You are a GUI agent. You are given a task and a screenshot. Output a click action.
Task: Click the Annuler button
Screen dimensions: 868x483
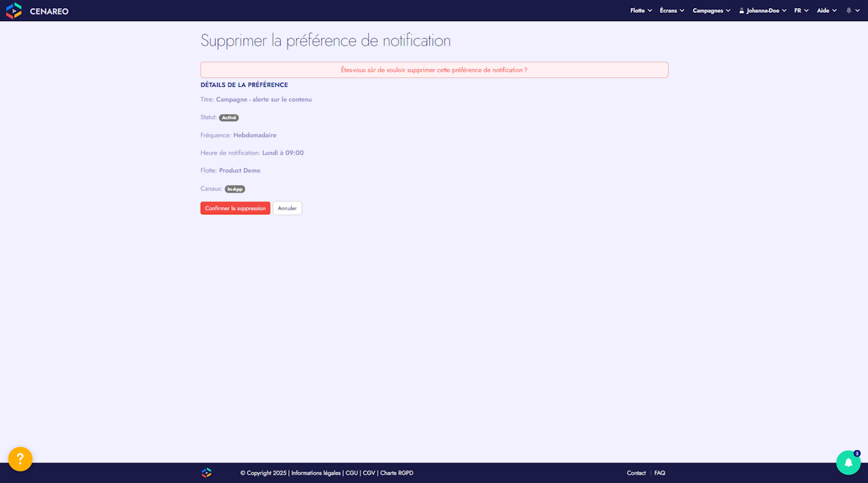(288, 208)
